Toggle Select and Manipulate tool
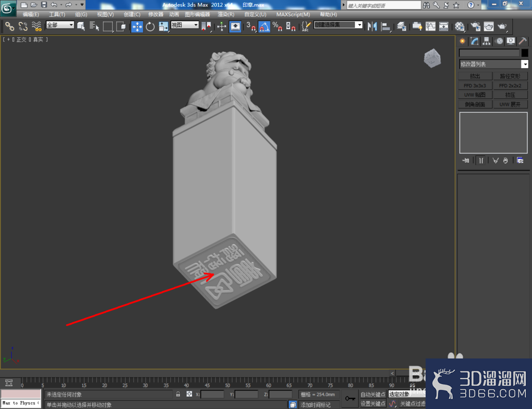Image resolution: width=532 pixels, height=409 pixels. (x=221, y=27)
